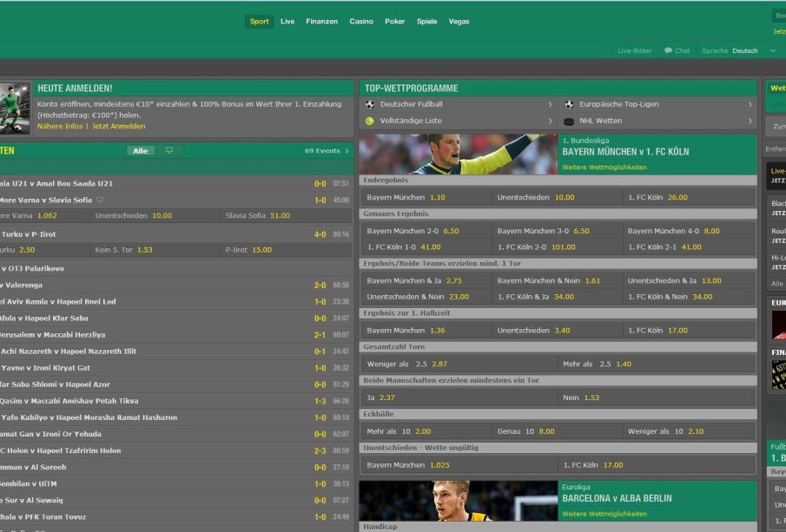The height and width of the screenshot is (532, 786).
Task: Expand the Europäische Top-Ligen chevron
Action: [750, 104]
